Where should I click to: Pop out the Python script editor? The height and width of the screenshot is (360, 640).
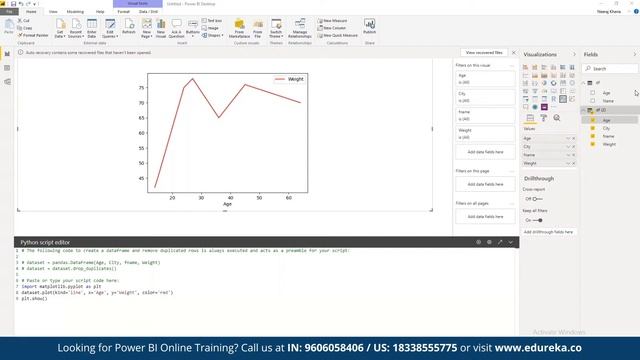tap(500, 242)
